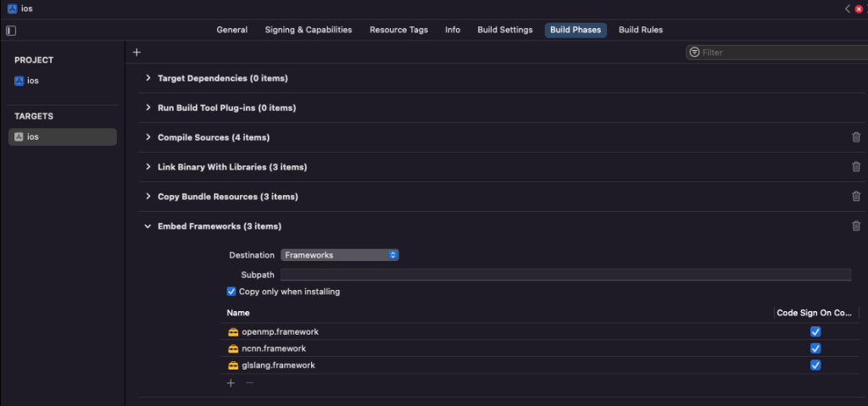Image resolution: width=868 pixels, height=406 pixels.
Task: Click the Subpath input field
Action: (x=565, y=275)
